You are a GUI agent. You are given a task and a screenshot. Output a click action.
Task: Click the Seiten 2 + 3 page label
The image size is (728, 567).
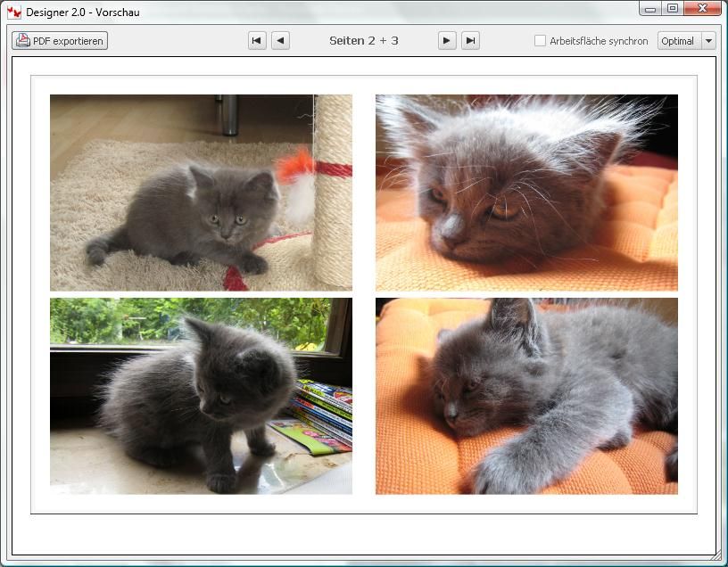pyautogui.click(x=363, y=41)
